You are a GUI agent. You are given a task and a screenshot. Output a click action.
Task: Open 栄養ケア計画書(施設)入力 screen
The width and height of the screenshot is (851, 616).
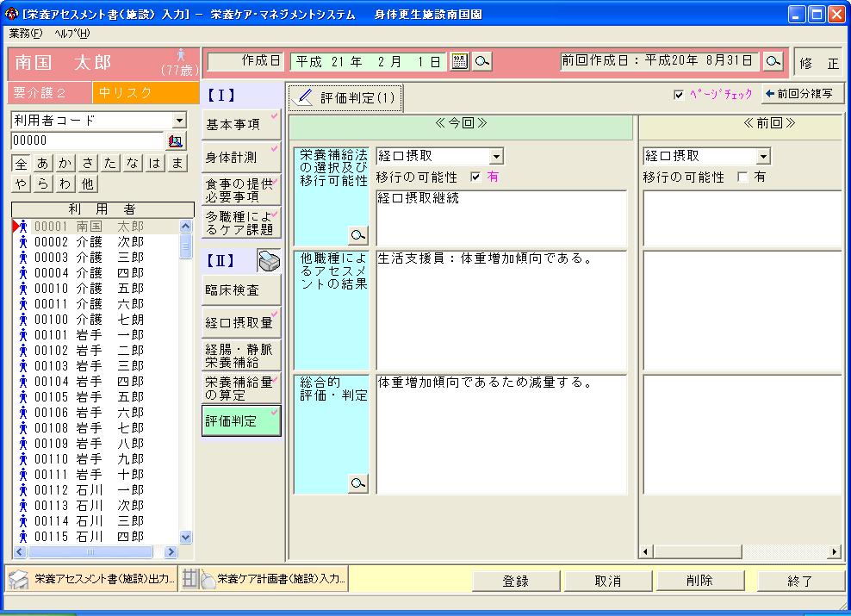265,579
